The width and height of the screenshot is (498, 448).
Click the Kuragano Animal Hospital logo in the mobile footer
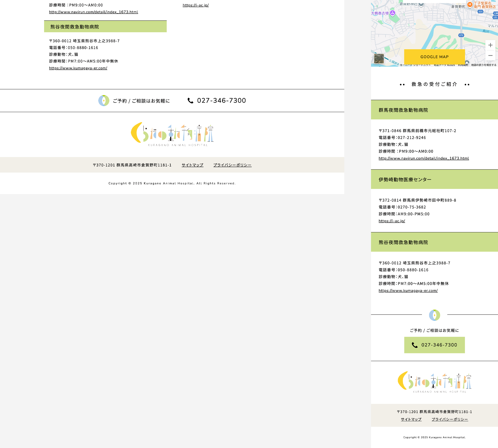pyautogui.click(x=434, y=382)
